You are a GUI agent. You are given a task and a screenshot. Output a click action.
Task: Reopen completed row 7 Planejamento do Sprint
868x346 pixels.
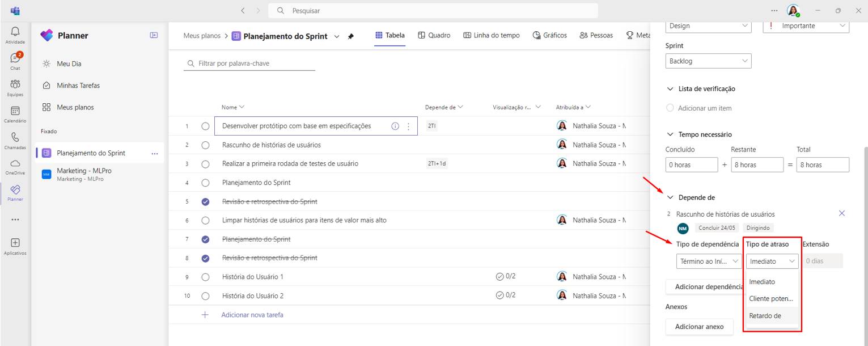(x=205, y=239)
